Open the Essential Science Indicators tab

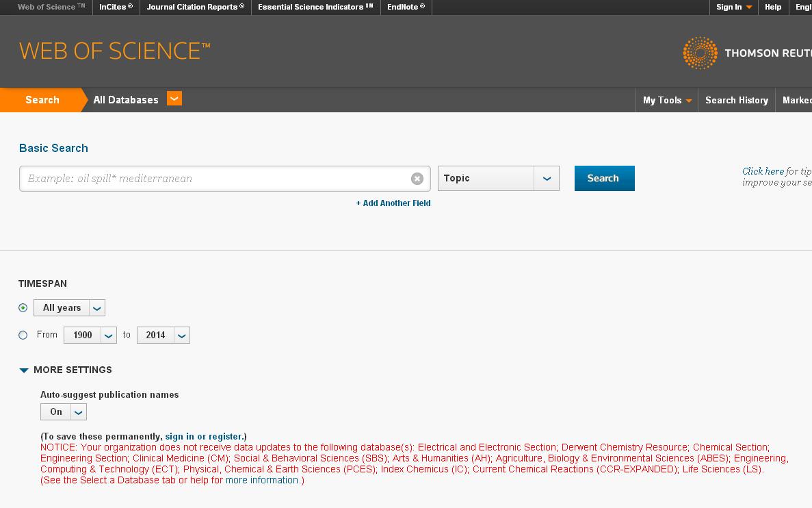coord(315,7)
